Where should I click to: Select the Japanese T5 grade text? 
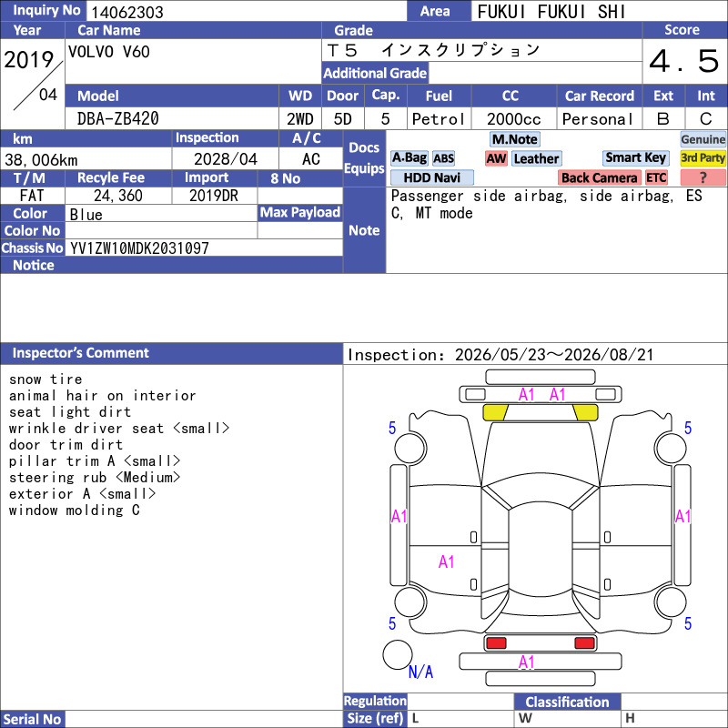pos(433,50)
